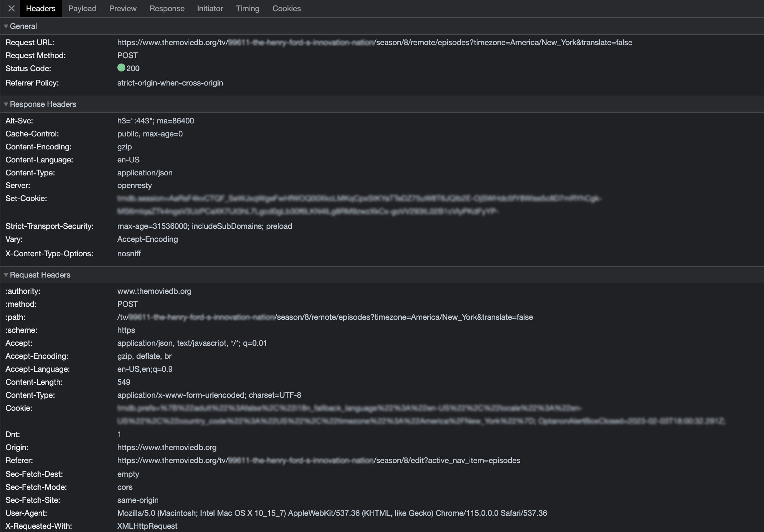
Task: Switch to the Payload tab
Action: pos(82,8)
